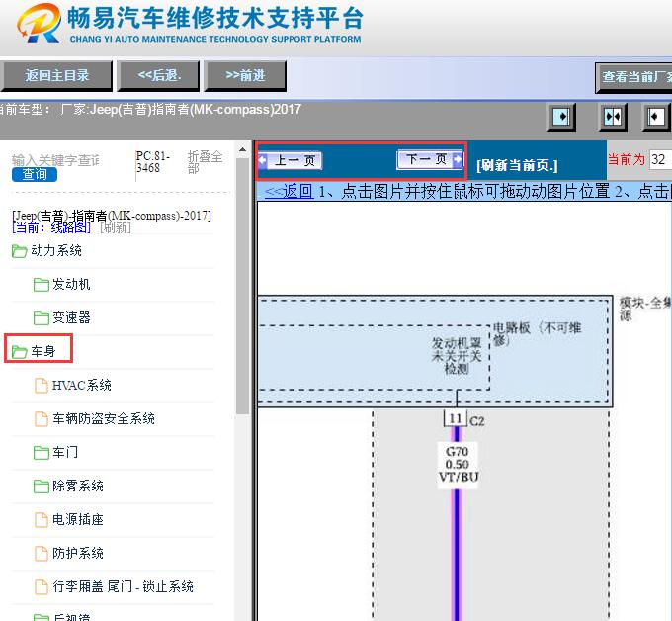Open the 防护系统 document
This screenshot has height=621, width=672.
point(77,553)
